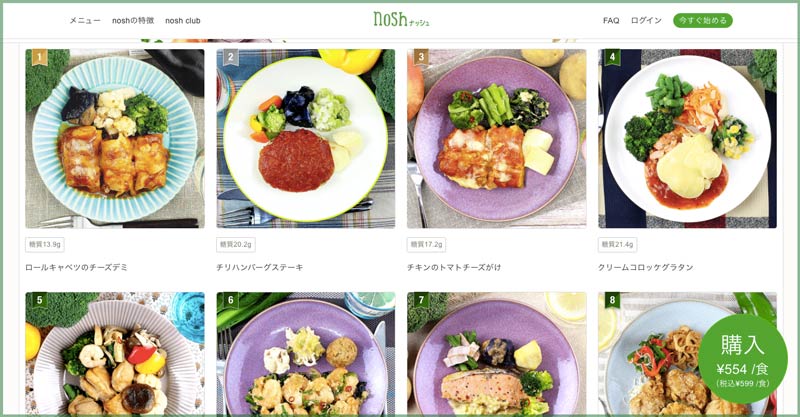This screenshot has height=417, width=800.
Task: Click the number 5 ranking badge
Action: pos(40,300)
